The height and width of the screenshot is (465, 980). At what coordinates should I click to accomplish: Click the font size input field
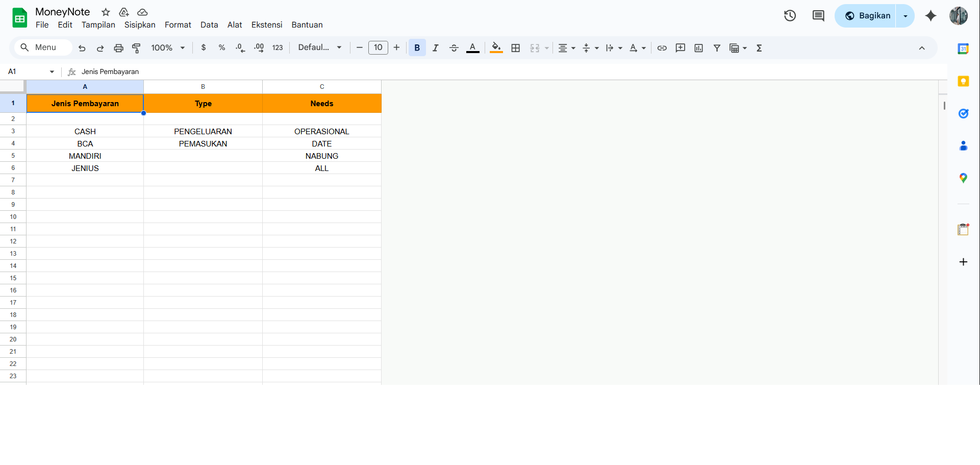pos(378,48)
